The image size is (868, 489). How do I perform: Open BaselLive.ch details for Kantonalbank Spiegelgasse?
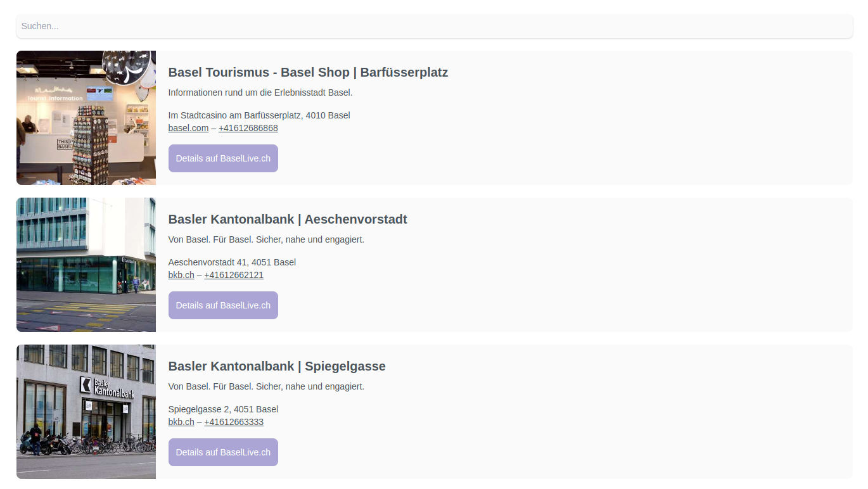coord(223,452)
